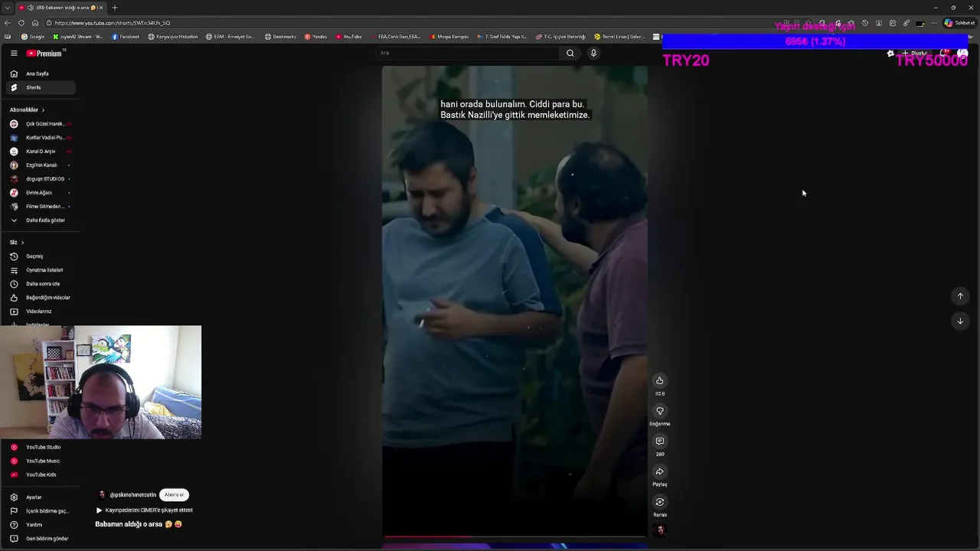Click the YouTube Premium logo

point(45,54)
